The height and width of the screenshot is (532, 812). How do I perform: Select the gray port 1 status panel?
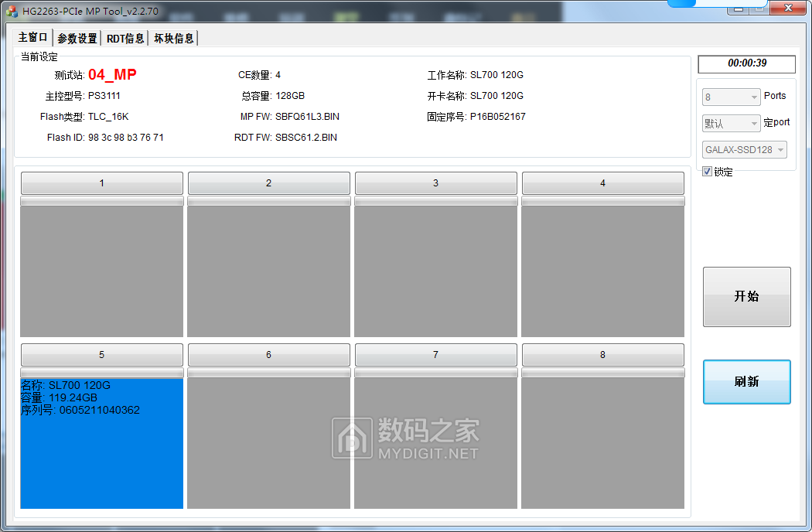(102, 271)
